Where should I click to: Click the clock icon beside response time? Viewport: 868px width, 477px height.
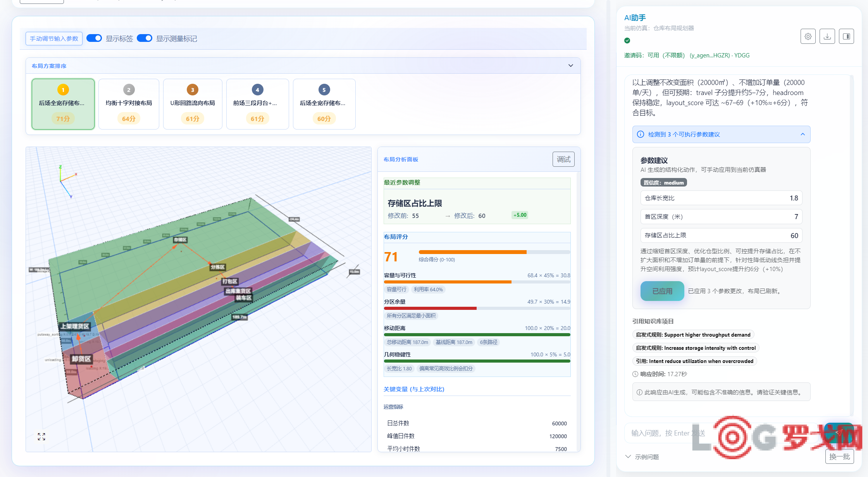click(x=635, y=374)
